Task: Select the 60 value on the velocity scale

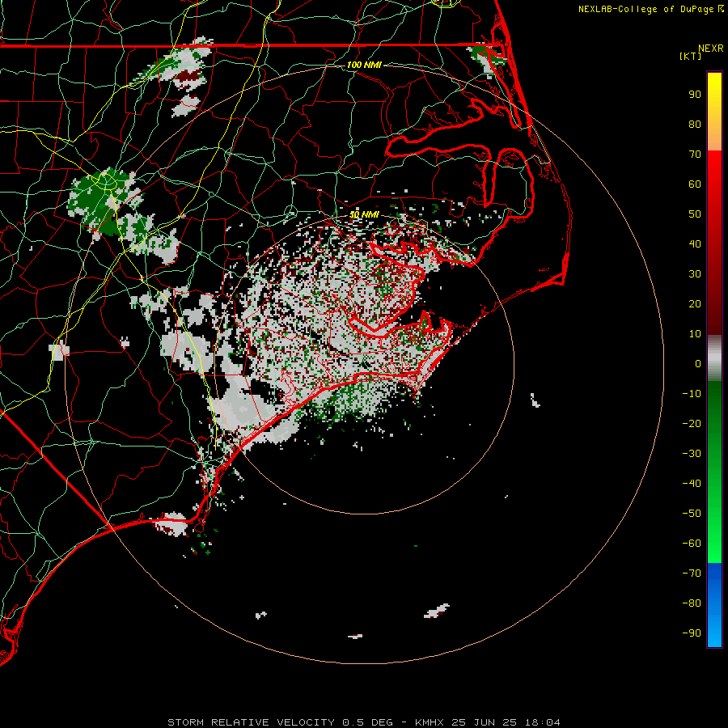Action: [695, 184]
